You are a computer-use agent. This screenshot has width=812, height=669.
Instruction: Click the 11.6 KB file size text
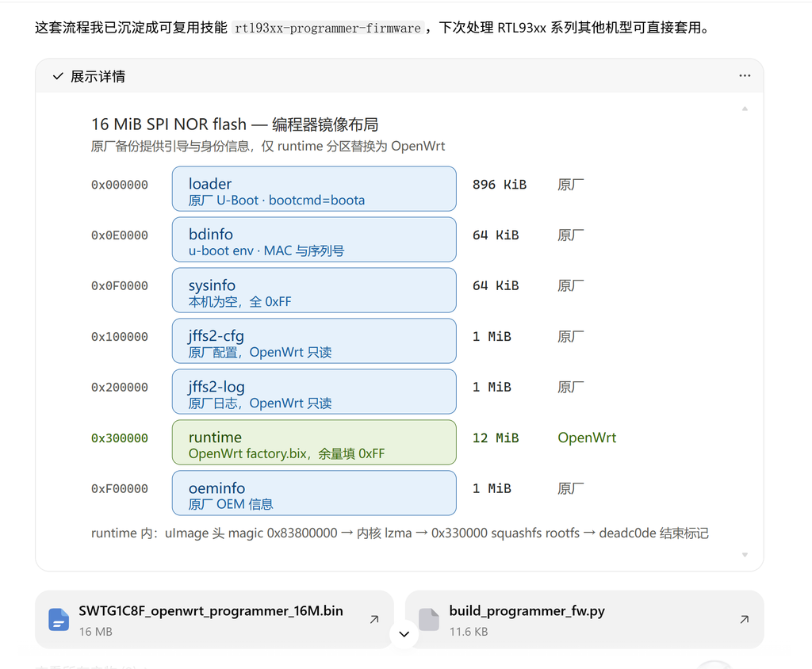(x=469, y=632)
